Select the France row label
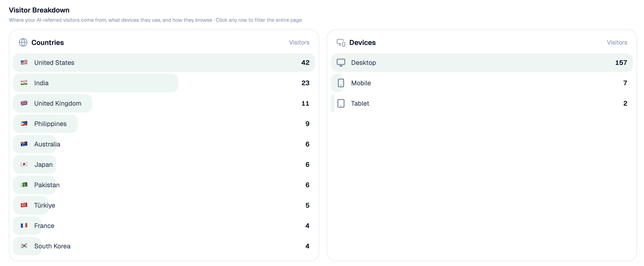The image size is (644, 266). coord(44,226)
